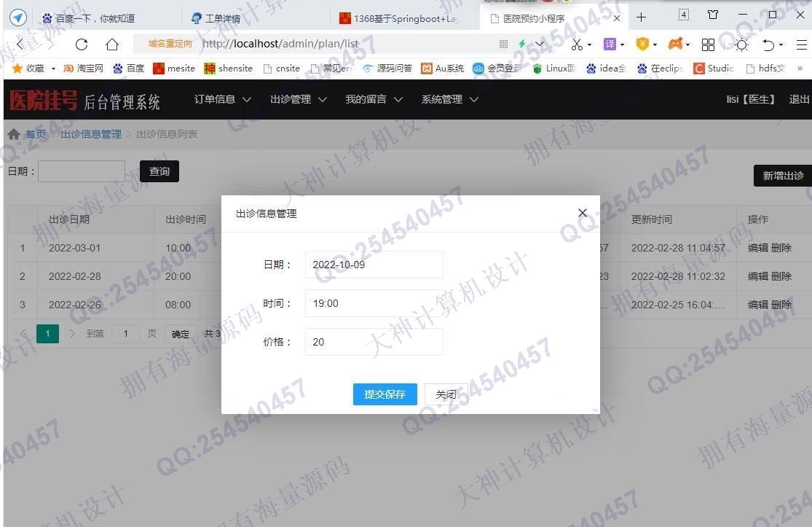Expand the 我的留言 menu

(374, 99)
